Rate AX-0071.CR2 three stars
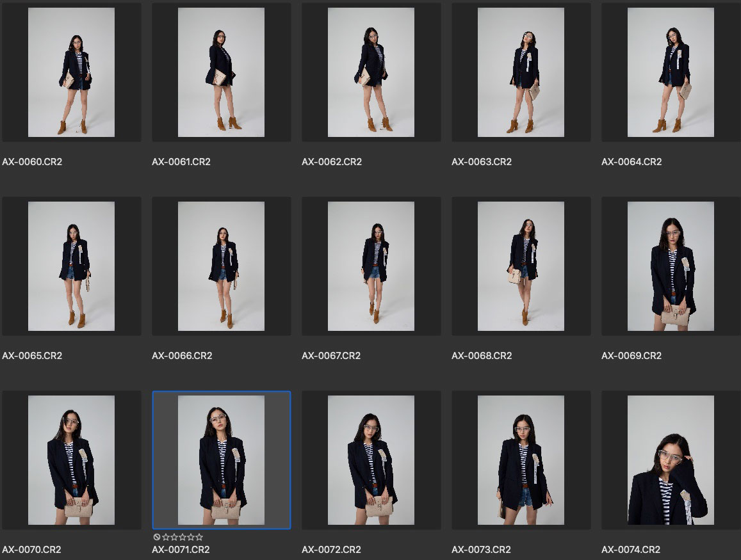The height and width of the screenshot is (560, 741). [x=182, y=537]
